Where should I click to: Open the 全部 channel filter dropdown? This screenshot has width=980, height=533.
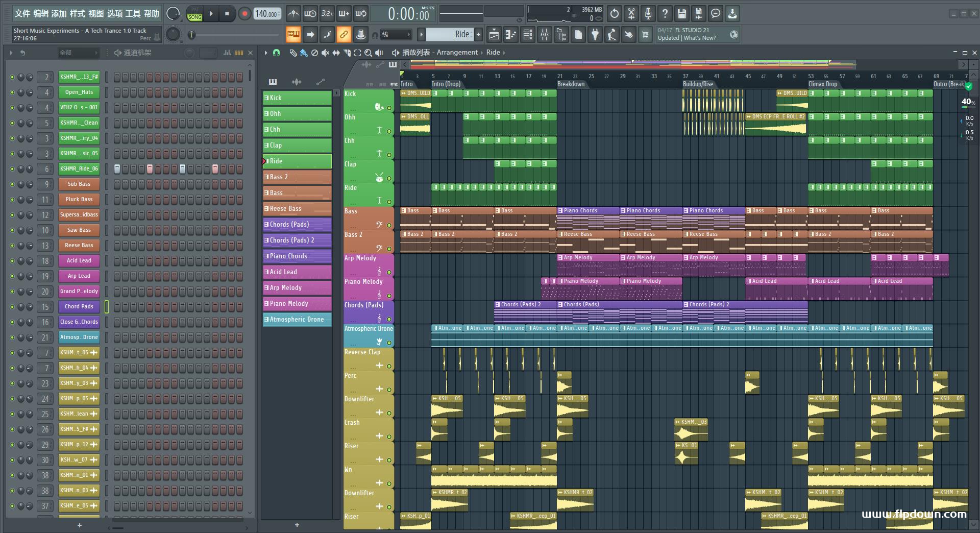pos(78,53)
